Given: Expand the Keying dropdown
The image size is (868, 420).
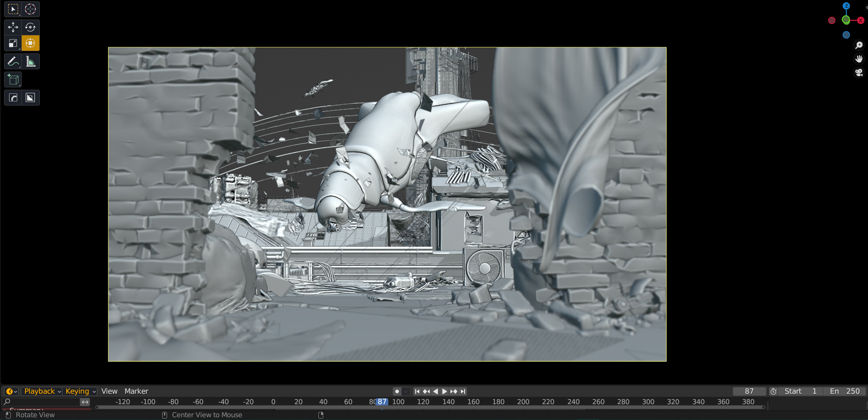Looking at the screenshot, I should point(81,391).
